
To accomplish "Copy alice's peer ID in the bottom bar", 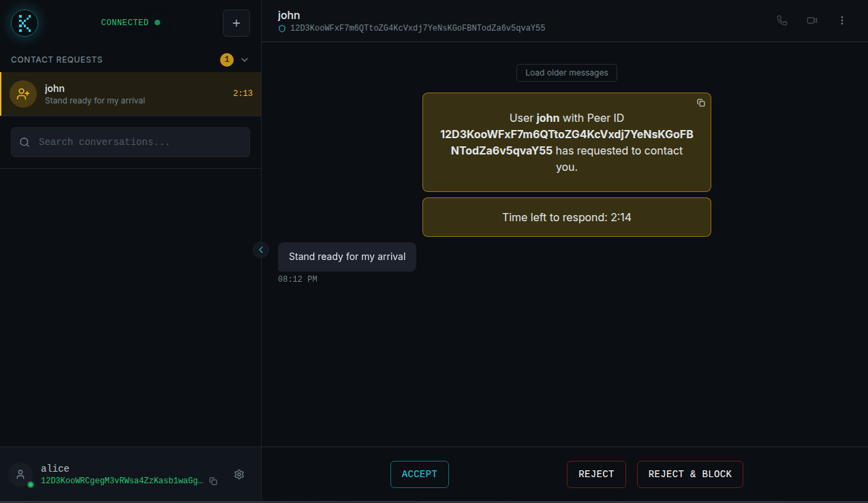I will (213, 481).
